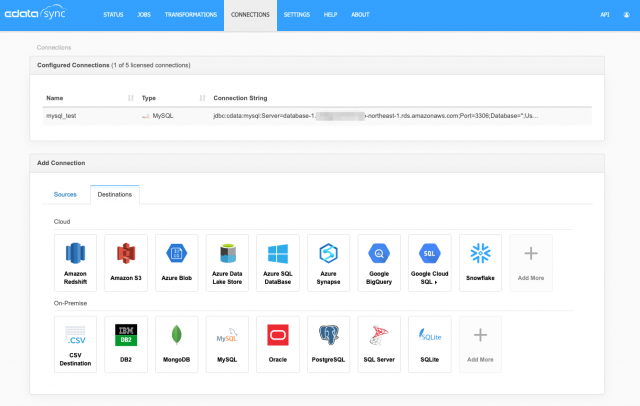Pick the MySQL destination tile
640x406 pixels.
pyautogui.click(x=227, y=344)
